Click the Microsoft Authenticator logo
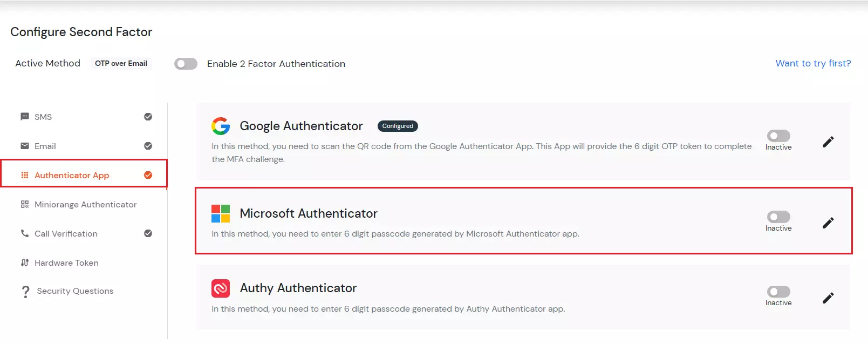868x343 pixels. tap(220, 213)
